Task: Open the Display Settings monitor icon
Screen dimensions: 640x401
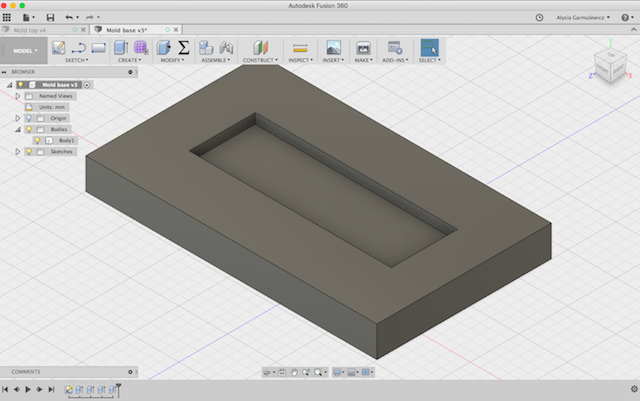Action: coord(337,372)
